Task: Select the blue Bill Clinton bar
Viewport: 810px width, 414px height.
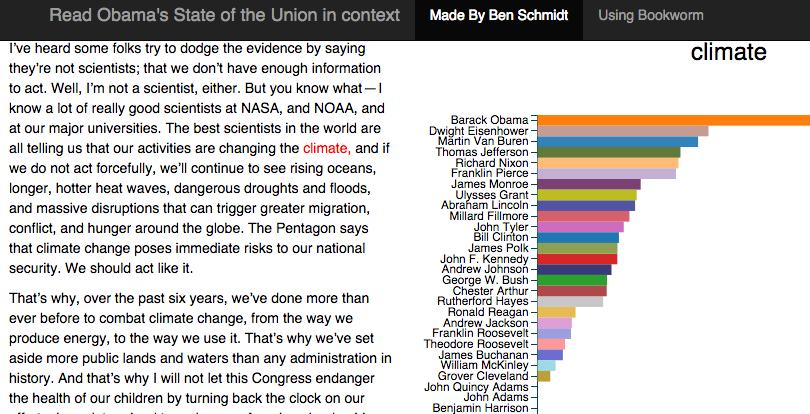Action: tap(578, 238)
